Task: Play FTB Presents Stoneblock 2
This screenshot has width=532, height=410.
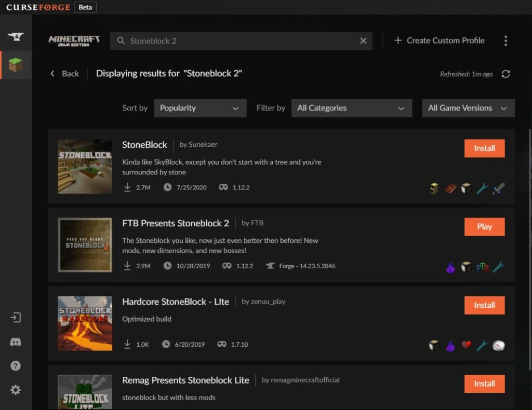Action: 484,227
